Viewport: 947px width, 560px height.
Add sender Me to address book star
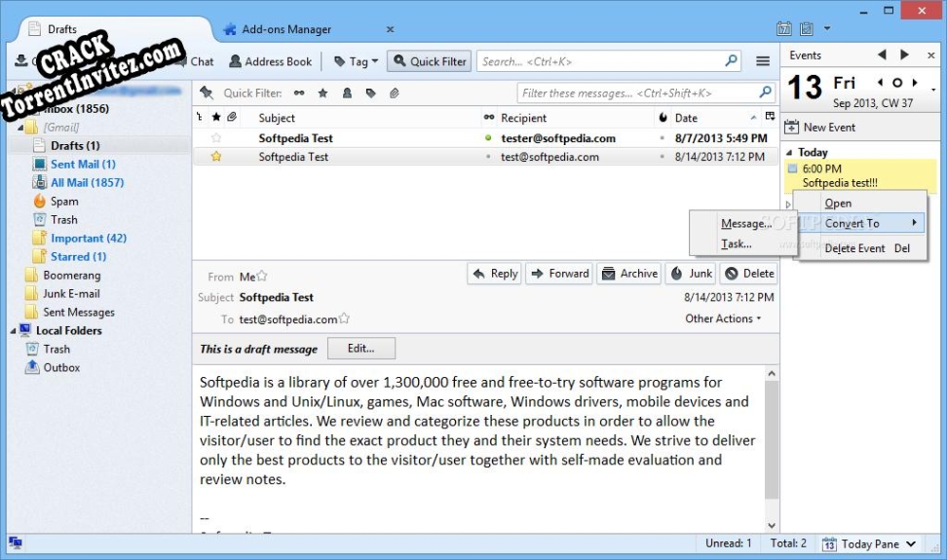(261, 276)
